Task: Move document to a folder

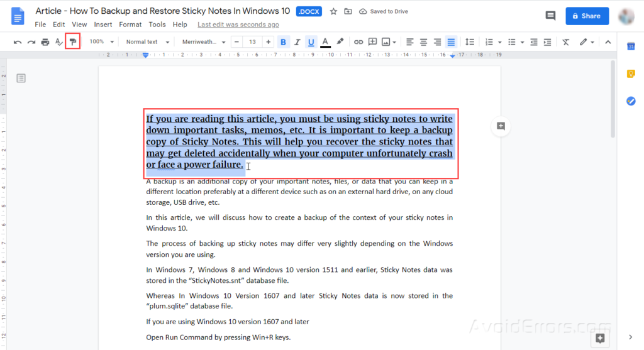Action: (348, 11)
